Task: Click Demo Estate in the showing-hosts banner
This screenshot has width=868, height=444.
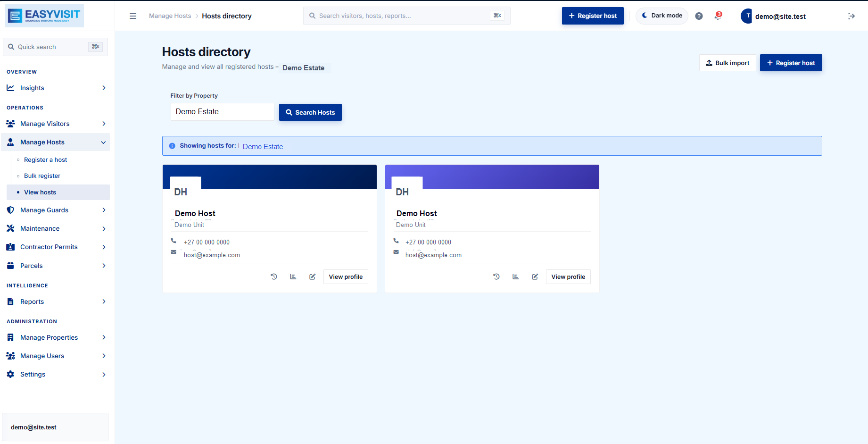Action: pyautogui.click(x=263, y=147)
